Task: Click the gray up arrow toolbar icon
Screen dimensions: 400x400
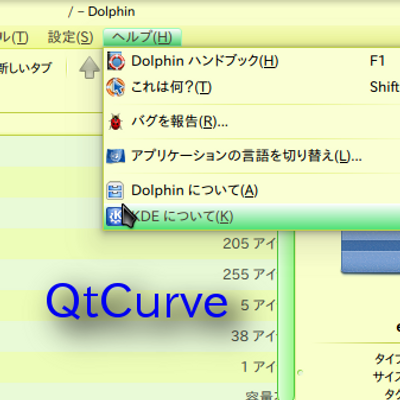Action: (89, 68)
